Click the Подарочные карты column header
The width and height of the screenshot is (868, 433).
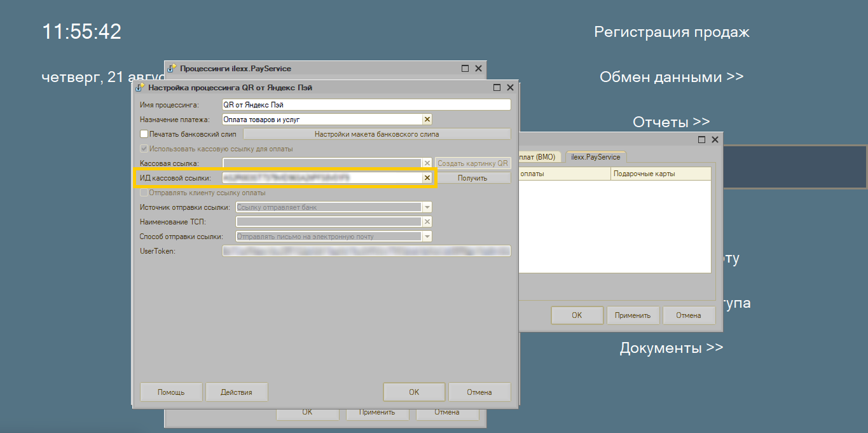[661, 174]
